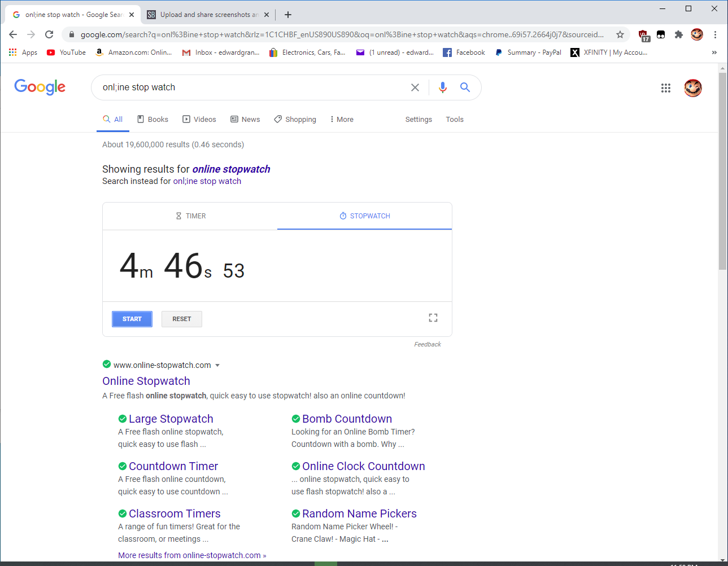
Task: Click the scrollbar down arrow
Action: coord(722,559)
